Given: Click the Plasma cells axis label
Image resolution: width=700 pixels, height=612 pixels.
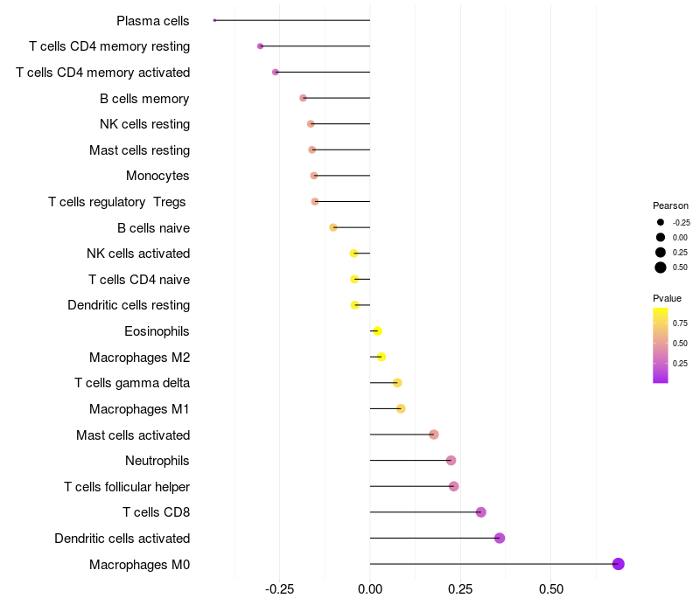Looking at the screenshot, I should 152,21.
